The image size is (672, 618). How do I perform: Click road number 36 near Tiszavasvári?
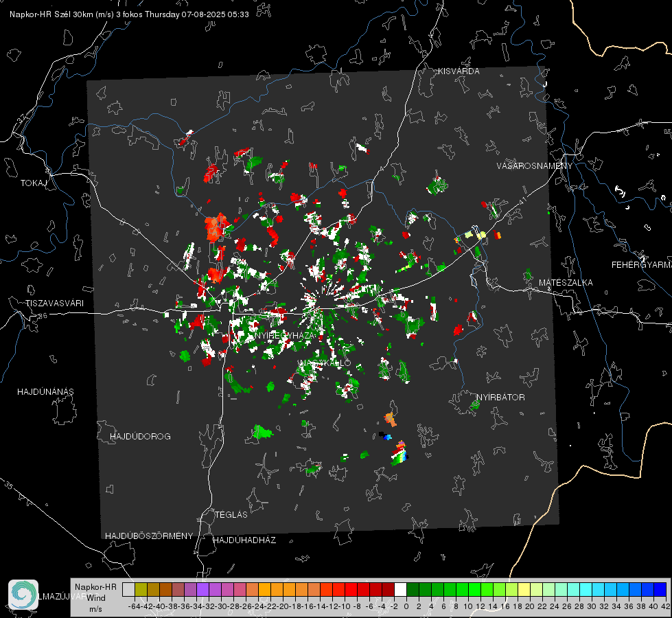pyautogui.click(x=43, y=316)
